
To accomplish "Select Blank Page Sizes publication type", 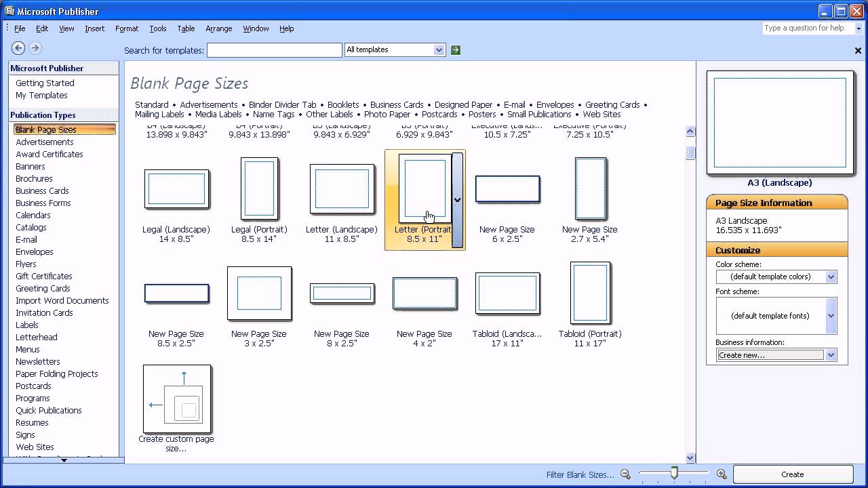I will pyautogui.click(x=64, y=129).
